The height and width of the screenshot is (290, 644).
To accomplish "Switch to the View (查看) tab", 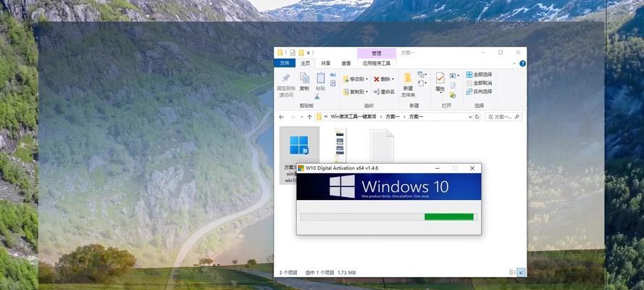I will pyautogui.click(x=346, y=63).
